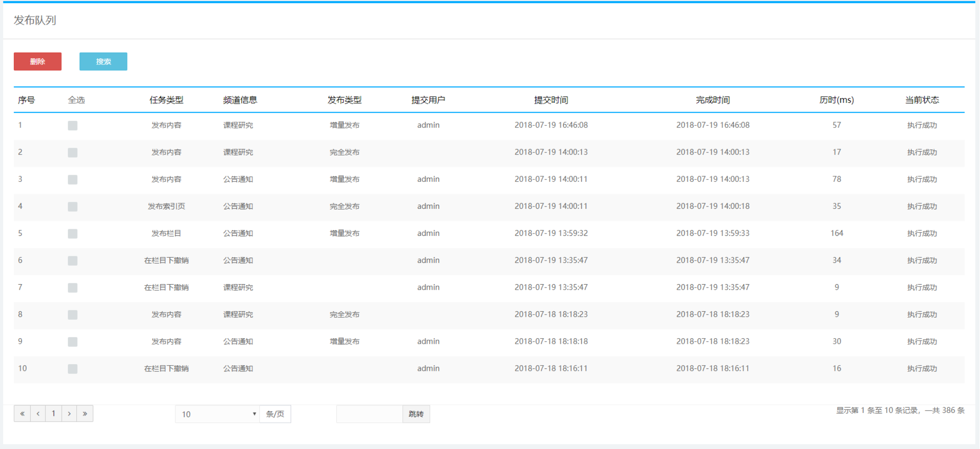Check the checkbox for row 4

[73, 207]
